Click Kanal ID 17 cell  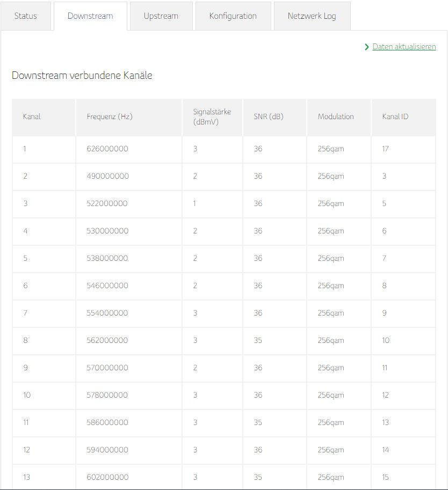point(385,149)
